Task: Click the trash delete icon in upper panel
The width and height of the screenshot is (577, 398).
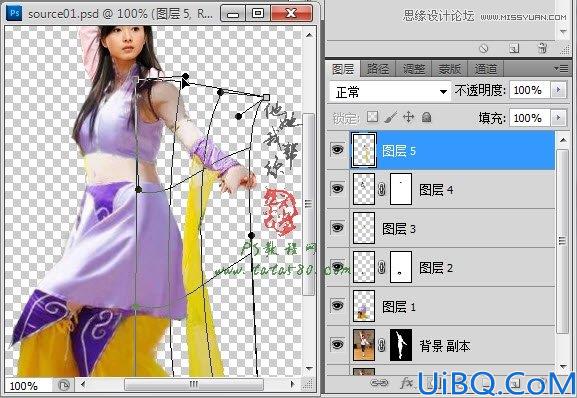Action: 542,48
